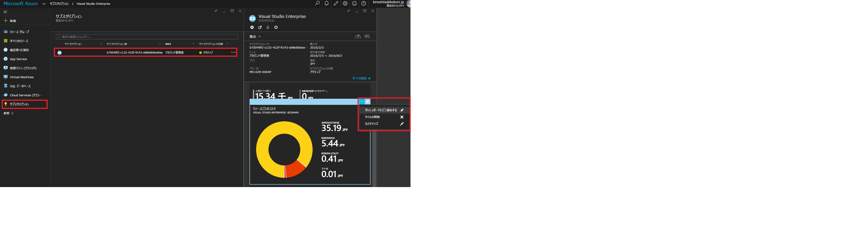The width and height of the screenshot is (868, 244).
Task: Sort by サブスクリプションの状態 column
Action: (x=211, y=44)
